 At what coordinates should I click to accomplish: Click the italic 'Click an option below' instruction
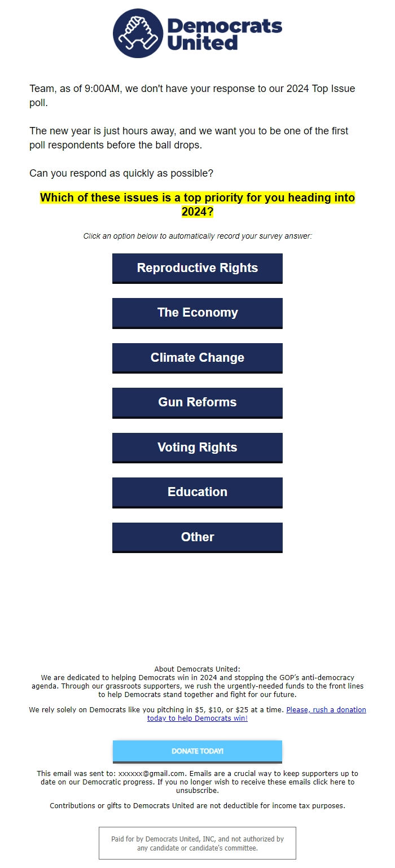pyautogui.click(x=197, y=236)
